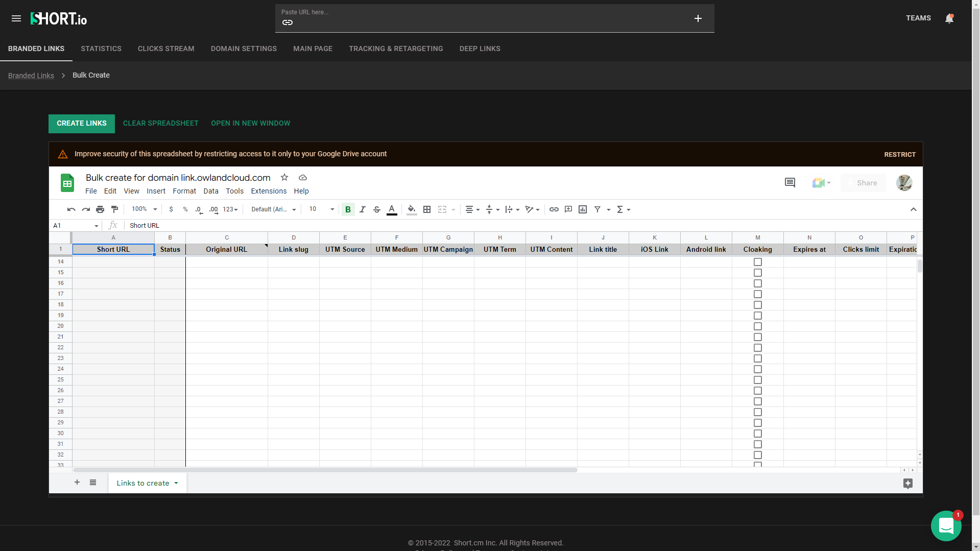
Task: Open the hamburger main menu
Action: [x=16, y=18]
